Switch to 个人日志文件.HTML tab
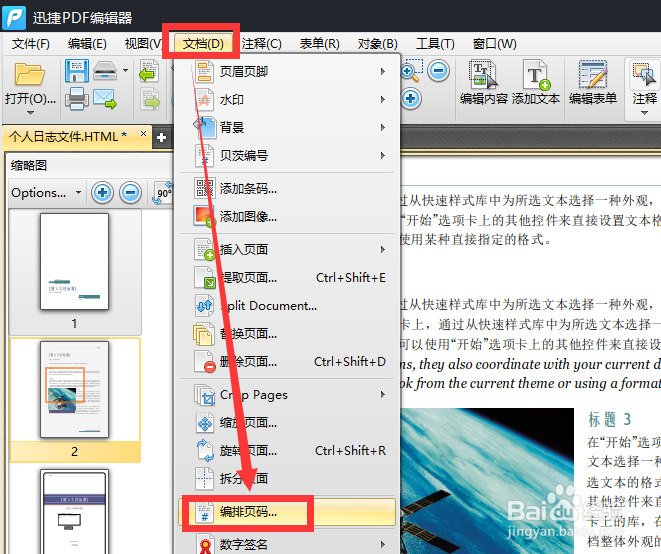The height and width of the screenshot is (554, 661). (x=68, y=136)
